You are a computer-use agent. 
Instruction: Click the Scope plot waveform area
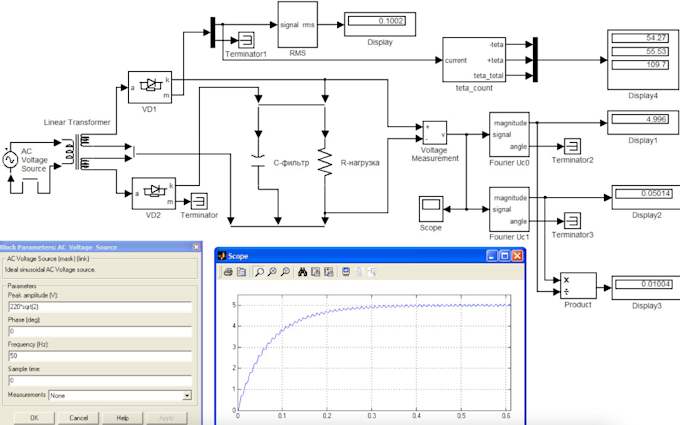374,353
